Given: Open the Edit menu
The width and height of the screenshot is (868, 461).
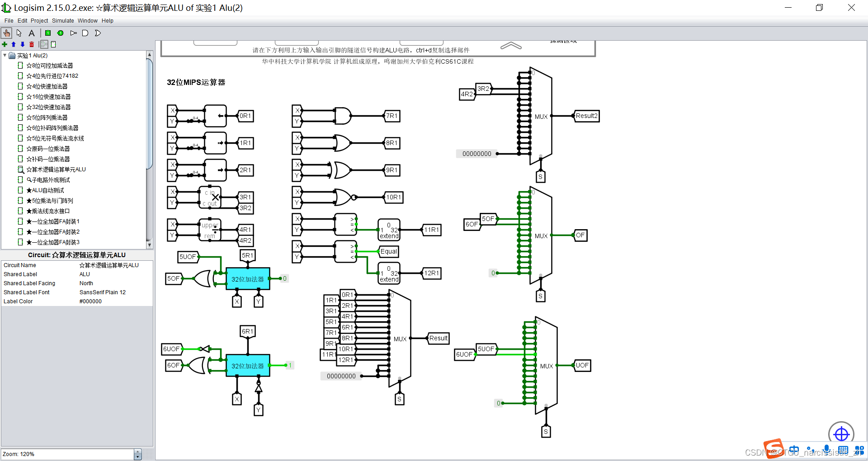Looking at the screenshot, I should [x=23, y=21].
